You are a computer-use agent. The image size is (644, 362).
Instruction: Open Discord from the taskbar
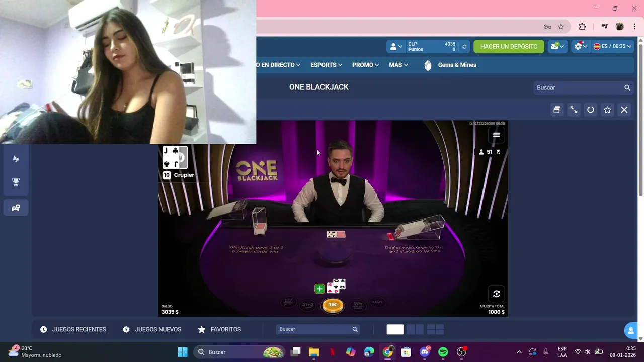click(425, 352)
